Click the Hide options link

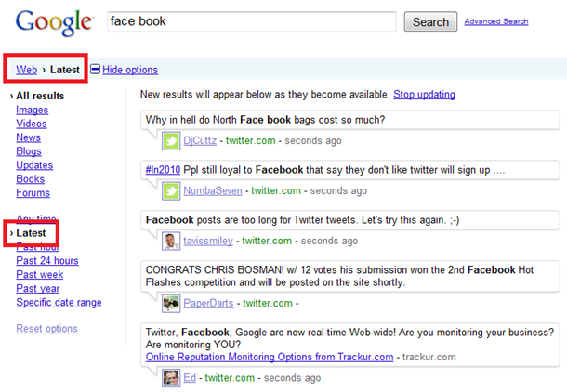(x=130, y=70)
